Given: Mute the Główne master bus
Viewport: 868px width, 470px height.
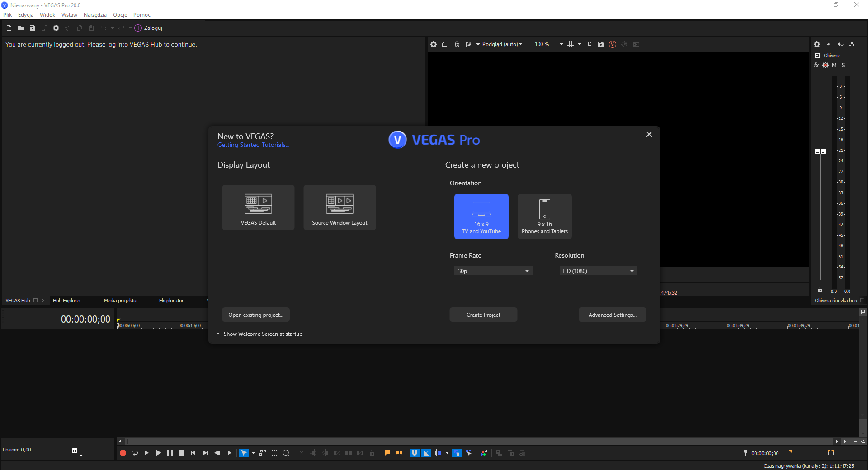Looking at the screenshot, I should tap(835, 65).
